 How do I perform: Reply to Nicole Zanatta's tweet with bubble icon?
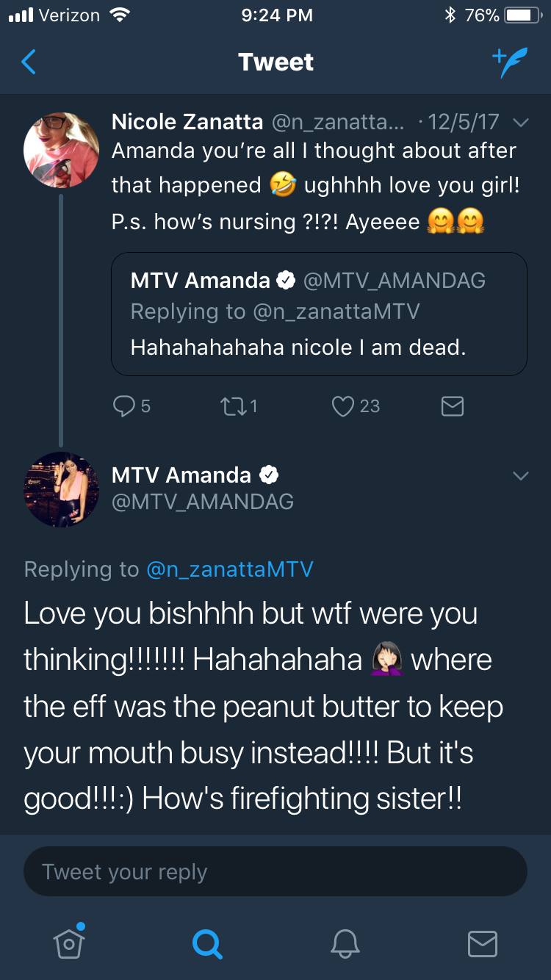pos(123,406)
